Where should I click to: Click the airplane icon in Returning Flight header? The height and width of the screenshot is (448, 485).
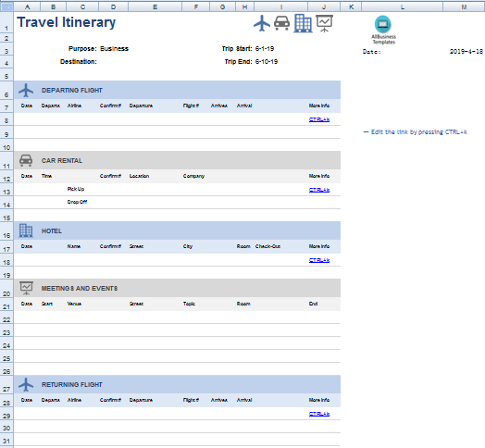click(26, 384)
